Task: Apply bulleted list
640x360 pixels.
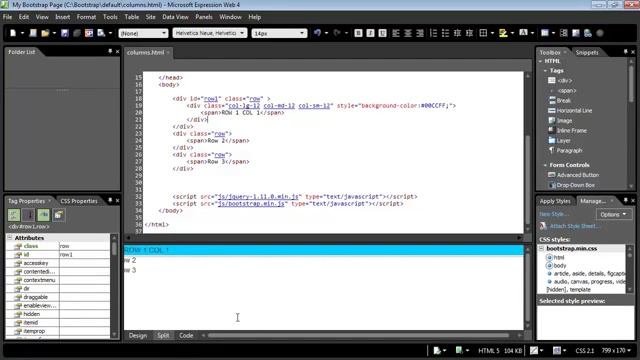Action: click(445, 33)
